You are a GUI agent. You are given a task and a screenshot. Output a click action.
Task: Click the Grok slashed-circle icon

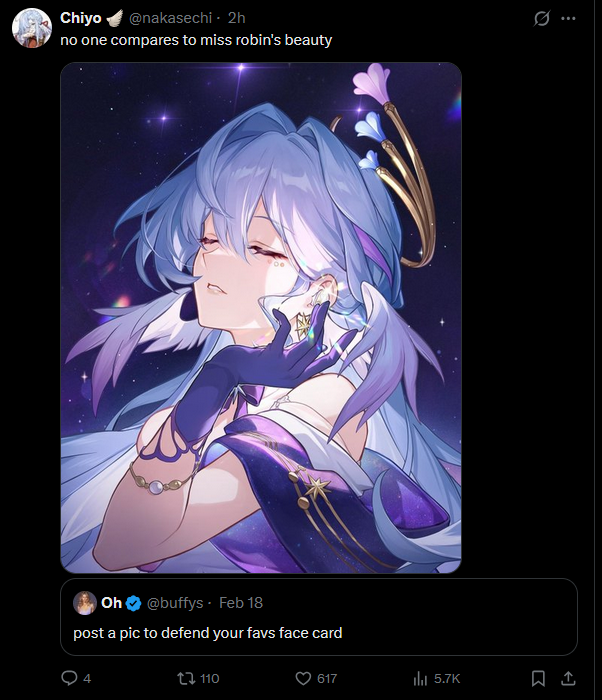(541, 18)
